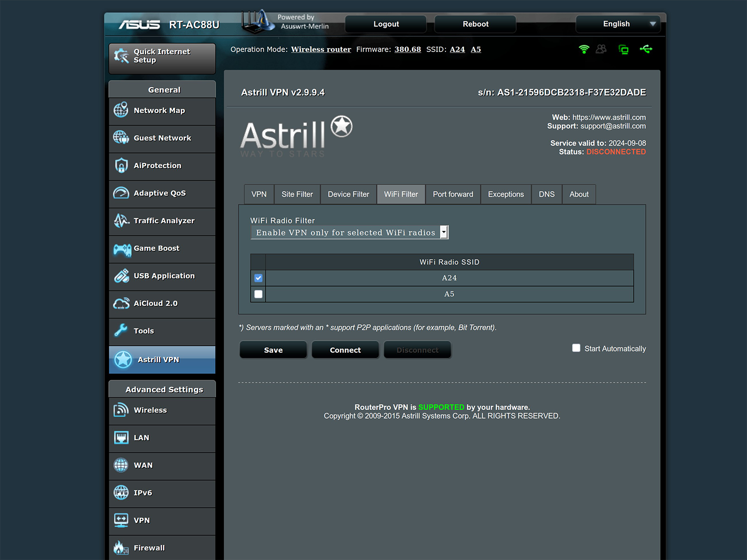Switch to the Site Filter tab
Viewport: 747px width, 560px height.
(x=297, y=194)
